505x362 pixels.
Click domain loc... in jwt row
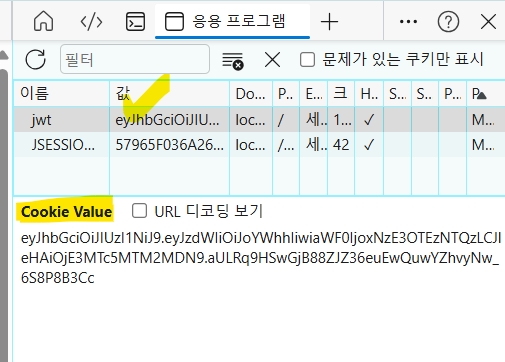250,120
